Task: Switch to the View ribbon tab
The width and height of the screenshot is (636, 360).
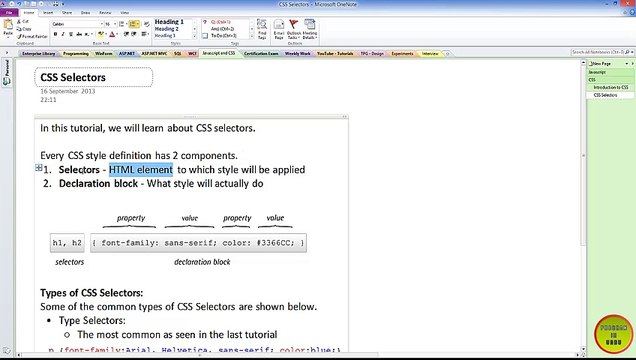Action: pyautogui.click(x=125, y=13)
